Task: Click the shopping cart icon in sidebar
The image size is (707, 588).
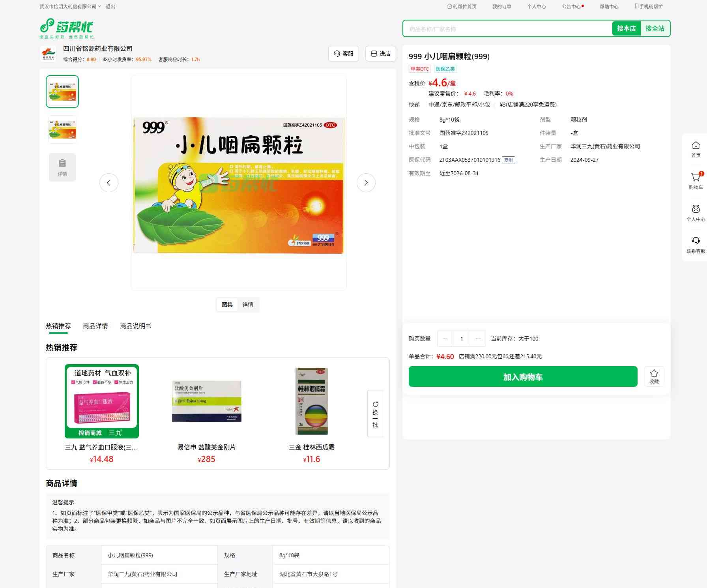Action: [x=696, y=178]
